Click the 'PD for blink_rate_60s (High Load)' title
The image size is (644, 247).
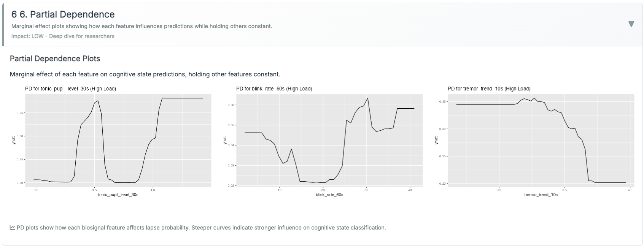pos(274,89)
